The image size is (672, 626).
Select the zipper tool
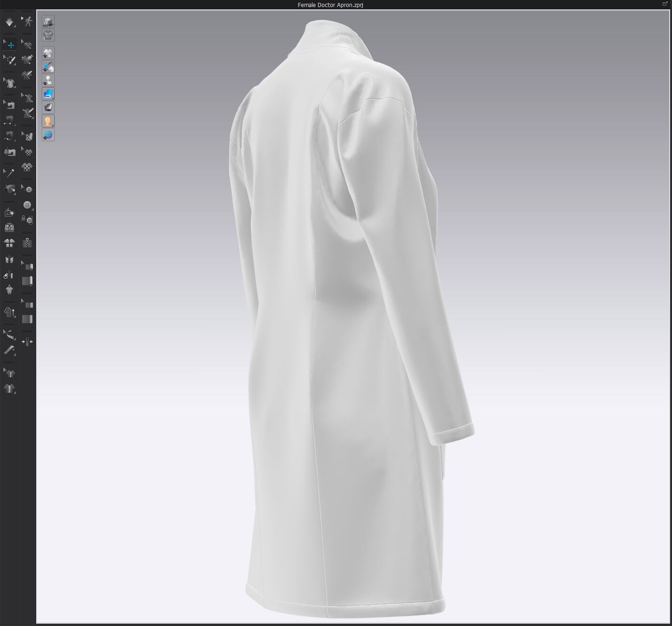pos(27,243)
